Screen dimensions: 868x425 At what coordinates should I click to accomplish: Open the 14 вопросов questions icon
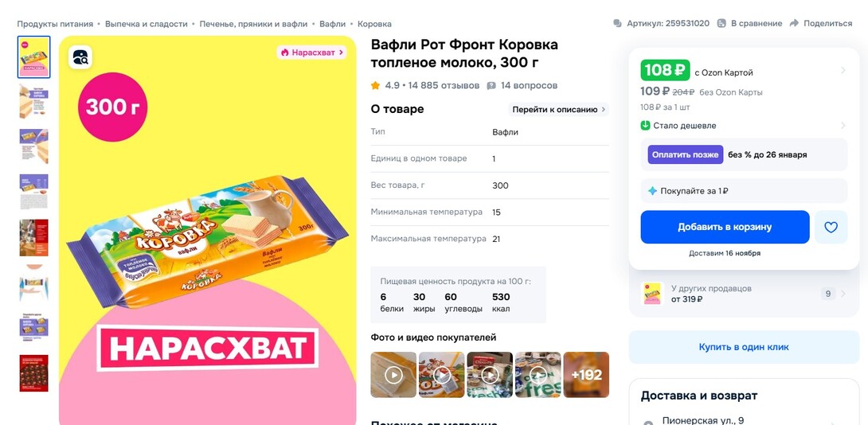pos(491,85)
